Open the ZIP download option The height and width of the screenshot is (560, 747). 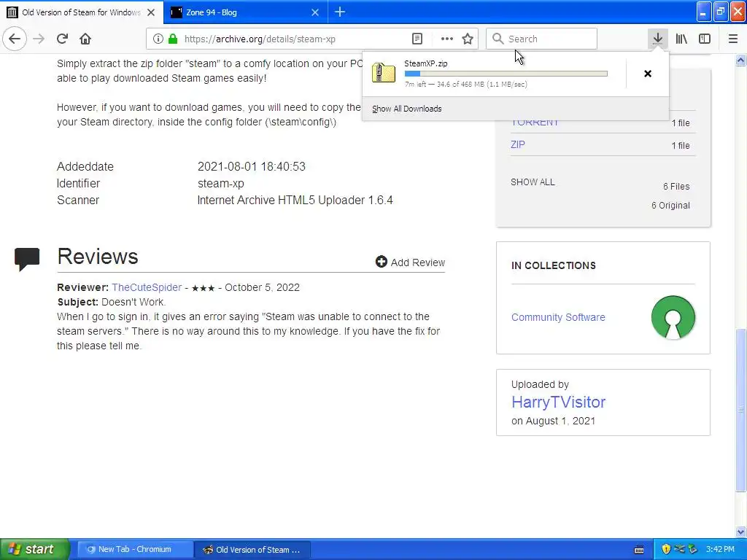[x=518, y=145]
